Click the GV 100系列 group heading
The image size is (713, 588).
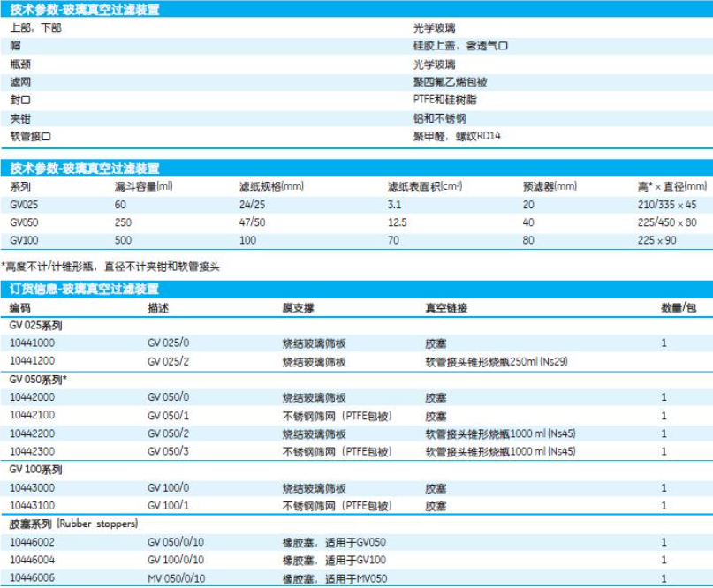coord(36,470)
